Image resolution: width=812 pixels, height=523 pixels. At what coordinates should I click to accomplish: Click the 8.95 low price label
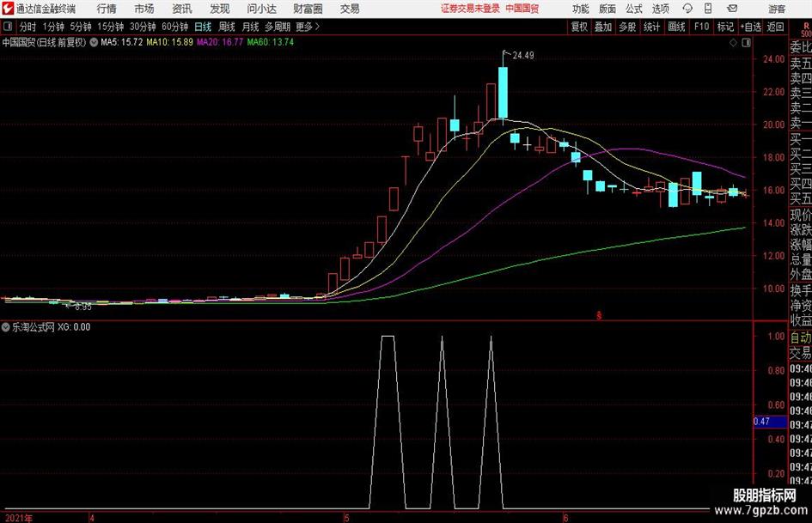(x=82, y=307)
